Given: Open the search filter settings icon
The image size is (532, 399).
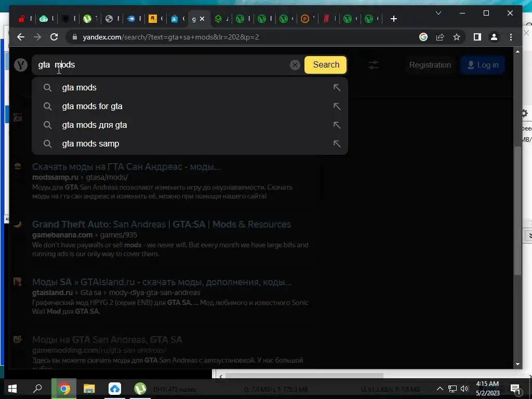Looking at the screenshot, I should pos(374,65).
